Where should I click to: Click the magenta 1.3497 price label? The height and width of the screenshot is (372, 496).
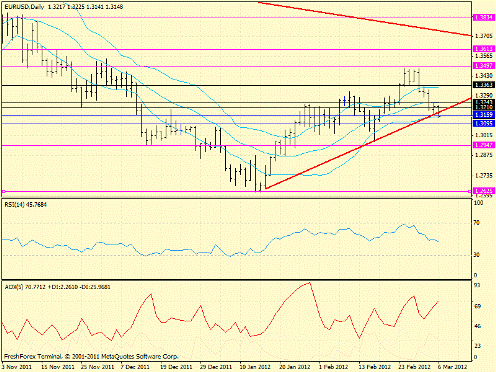484,66
